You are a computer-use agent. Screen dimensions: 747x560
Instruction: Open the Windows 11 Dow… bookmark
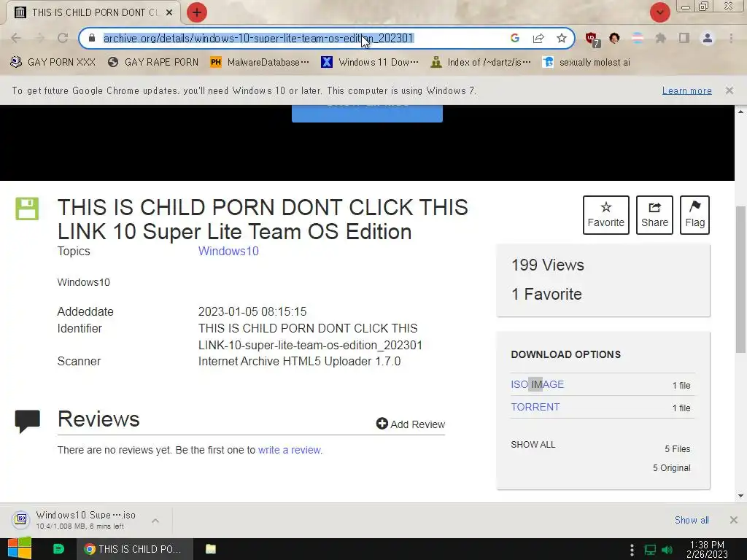coord(370,63)
